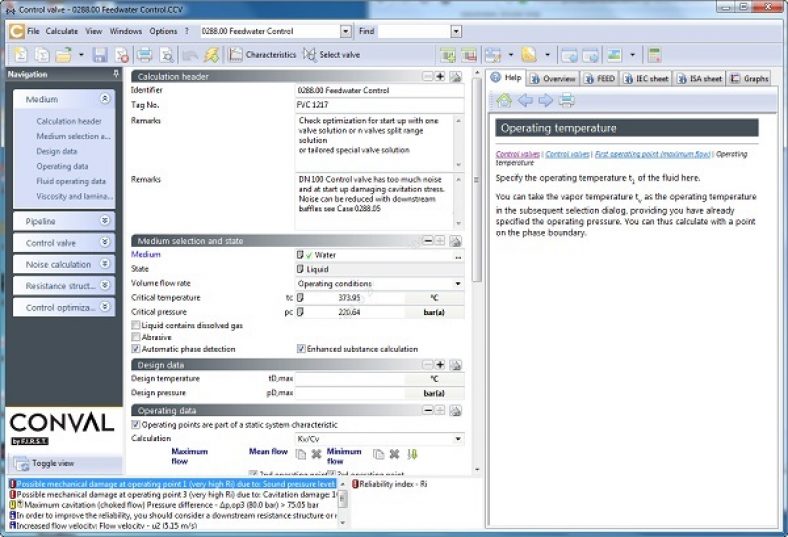The height and width of the screenshot is (537, 788).
Task: Click the Tag No. field PVC 1217
Action: click(x=379, y=105)
